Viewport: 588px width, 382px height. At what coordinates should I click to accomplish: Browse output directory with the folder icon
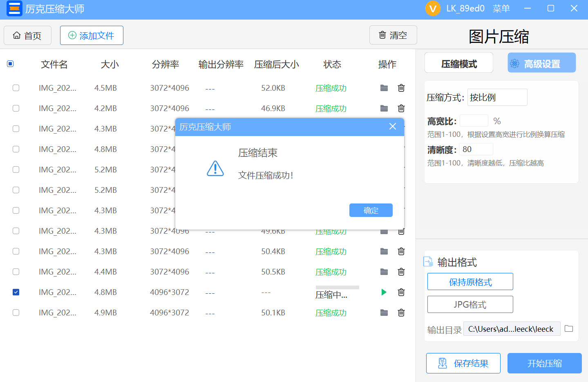tap(569, 328)
